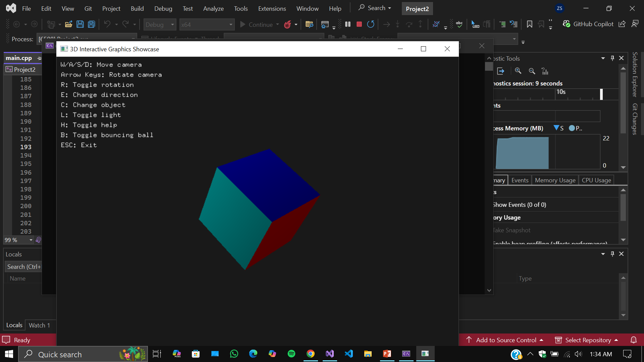Open PowerPoint from the taskbar
This screenshot has height=362, width=644.
click(x=387, y=354)
